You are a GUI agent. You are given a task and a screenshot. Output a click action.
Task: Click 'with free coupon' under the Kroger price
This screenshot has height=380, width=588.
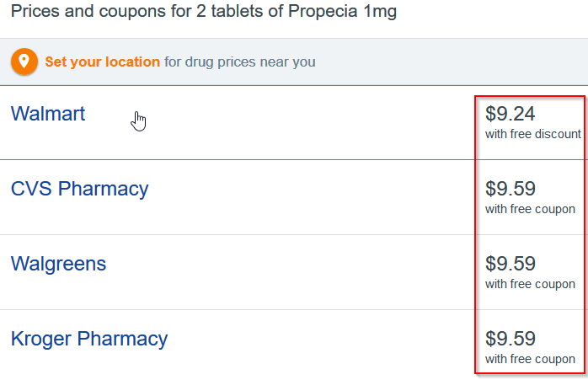click(x=530, y=360)
